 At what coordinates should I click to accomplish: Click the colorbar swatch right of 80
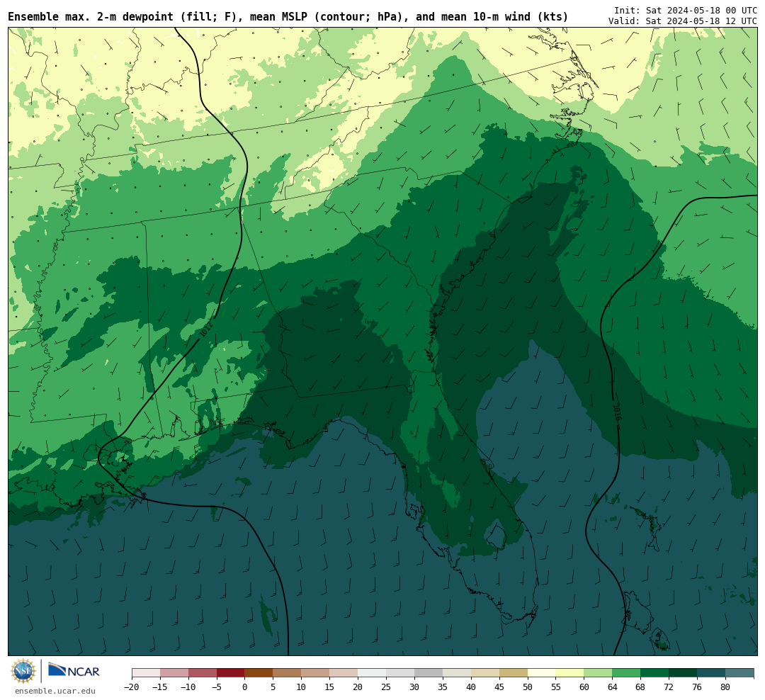pos(739,673)
